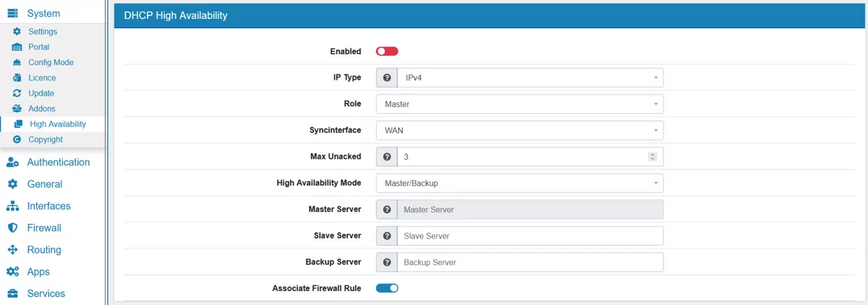Open the Syncinterface dropdown showing WAN
This screenshot has width=868, height=305.
[x=519, y=130]
